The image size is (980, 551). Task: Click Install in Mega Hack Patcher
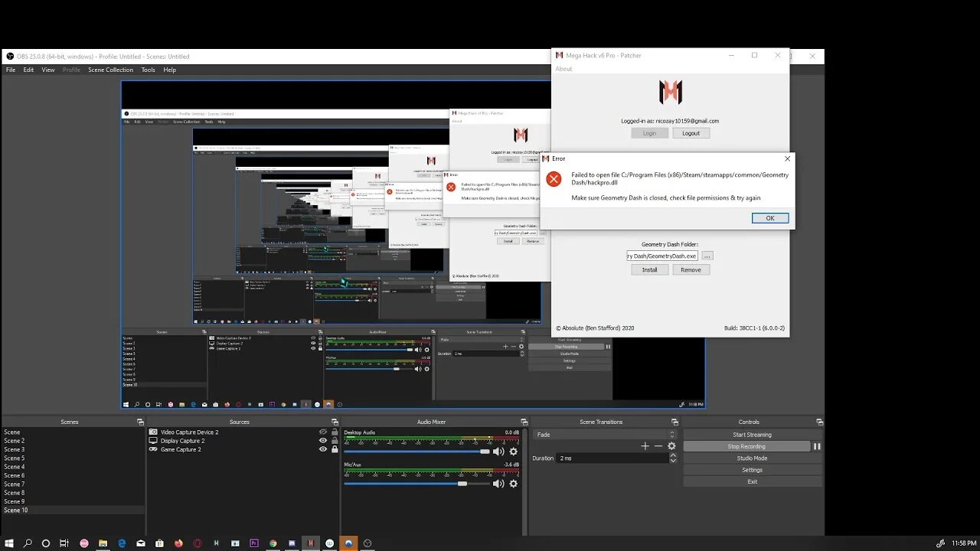pyautogui.click(x=649, y=269)
